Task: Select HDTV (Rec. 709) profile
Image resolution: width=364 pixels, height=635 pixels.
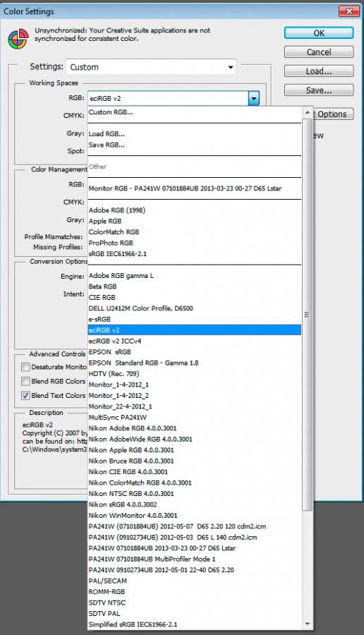Action: click(x=195, y=374)
